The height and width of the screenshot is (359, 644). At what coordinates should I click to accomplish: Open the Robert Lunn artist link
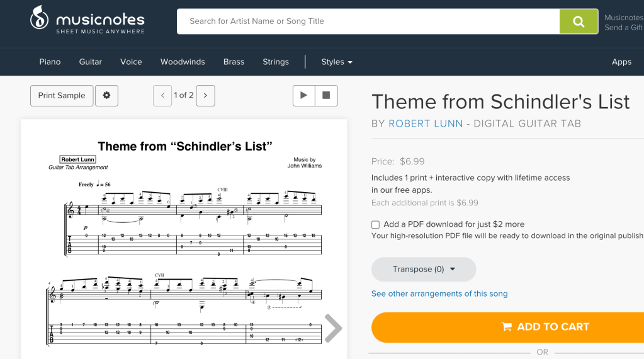(x=426, y=123)
